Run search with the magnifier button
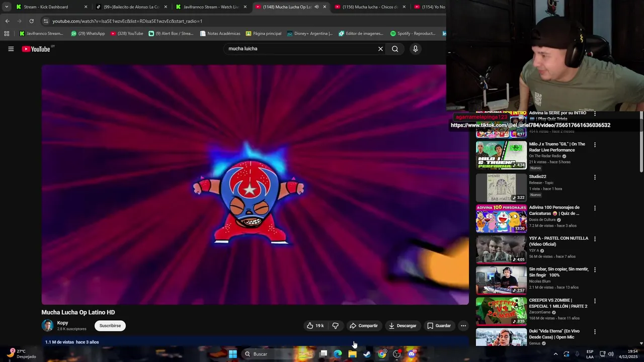The image size is (644, 362). click(x=395, y=49)
